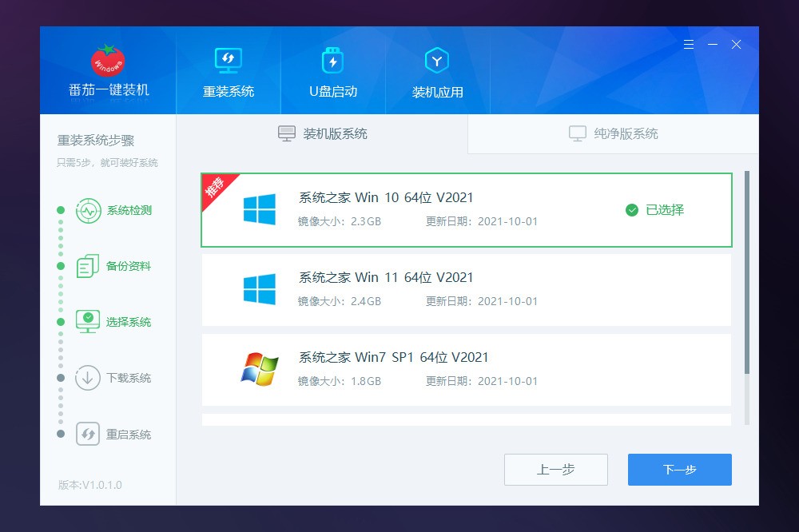Click the 已选择 status text

point(665,210)
